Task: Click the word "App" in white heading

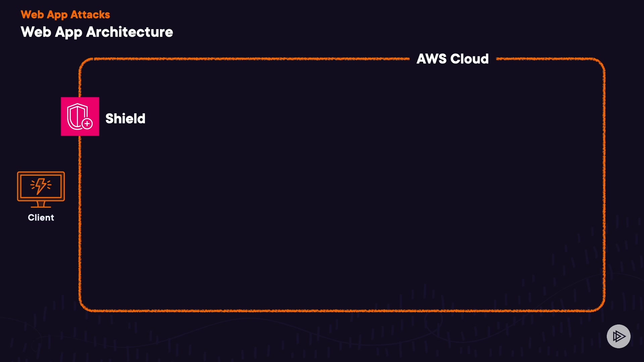Action: 68,33
